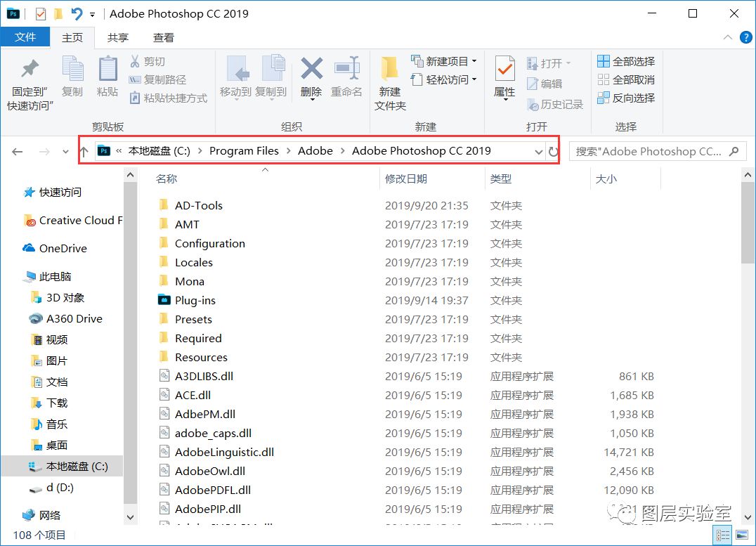Switch to the Share (共享) tab
This screenshot has width=756, height=546.
[x=117, y=38]
